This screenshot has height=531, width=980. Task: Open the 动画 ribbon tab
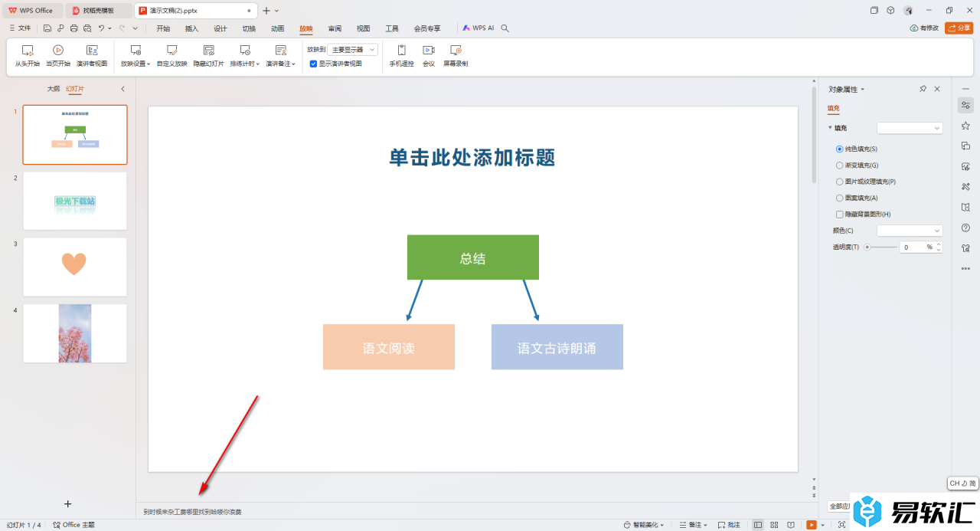(278, 28)
